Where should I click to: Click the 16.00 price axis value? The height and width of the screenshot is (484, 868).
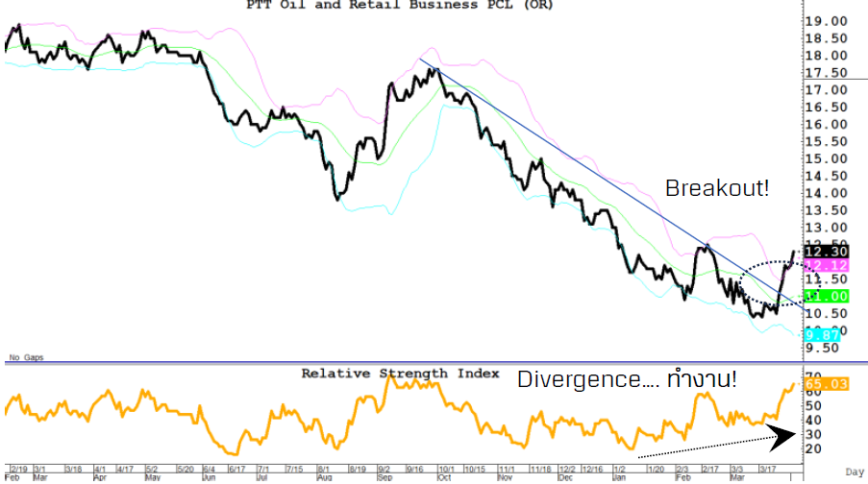tap(826, 125)
